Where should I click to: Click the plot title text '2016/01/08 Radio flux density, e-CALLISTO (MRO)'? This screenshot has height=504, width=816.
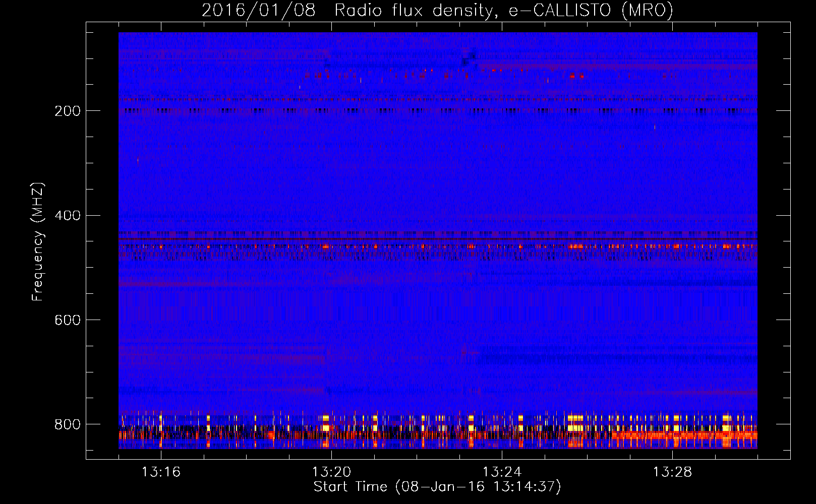click(x=437, y=10)
